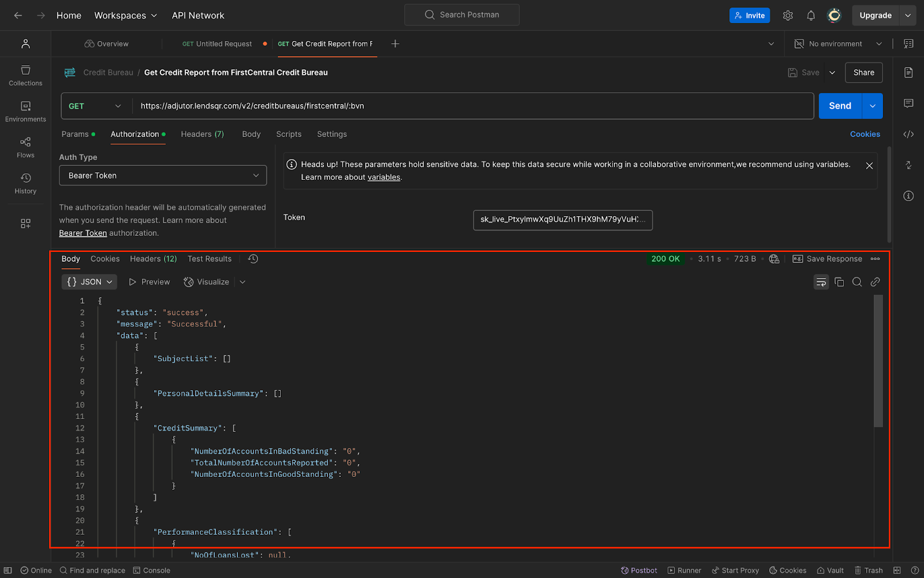924x578 pixels.
Task: Follow the Bearer Token documentation link
Action: click(x=83, y=233)
